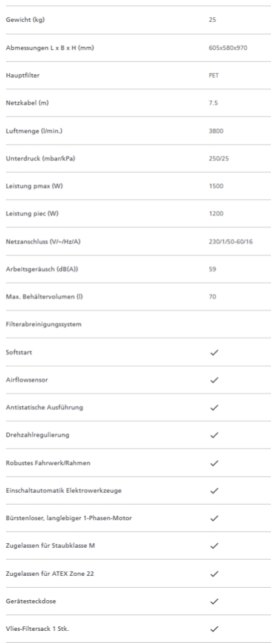
Task: Select the Luftmenge value 3800
Action: 216,131
